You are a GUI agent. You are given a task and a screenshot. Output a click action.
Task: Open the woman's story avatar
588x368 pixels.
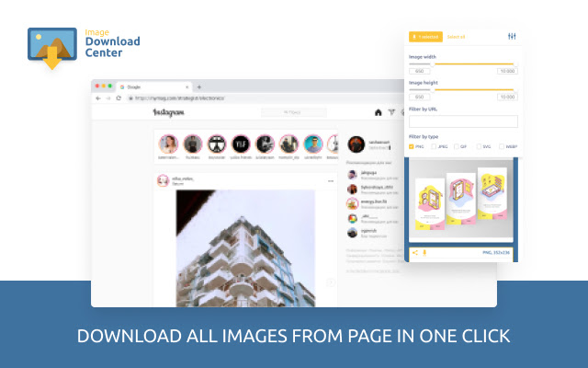tap(168, 144)
